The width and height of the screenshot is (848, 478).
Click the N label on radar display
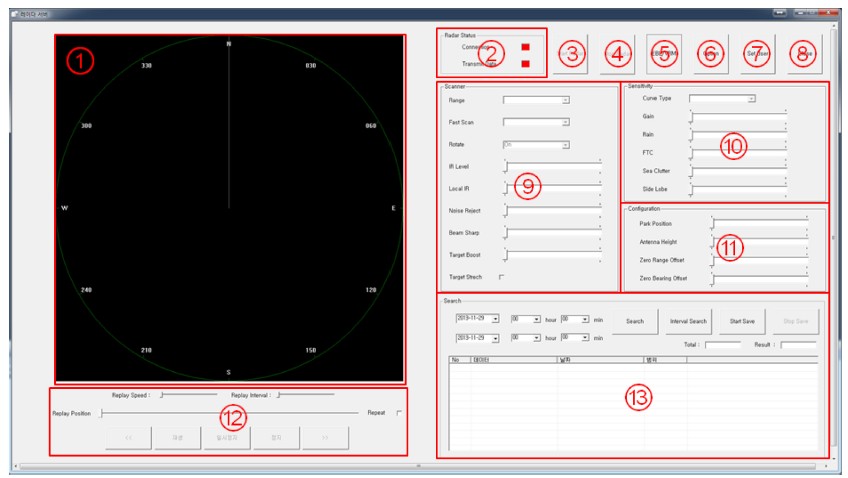coord(229,44)
